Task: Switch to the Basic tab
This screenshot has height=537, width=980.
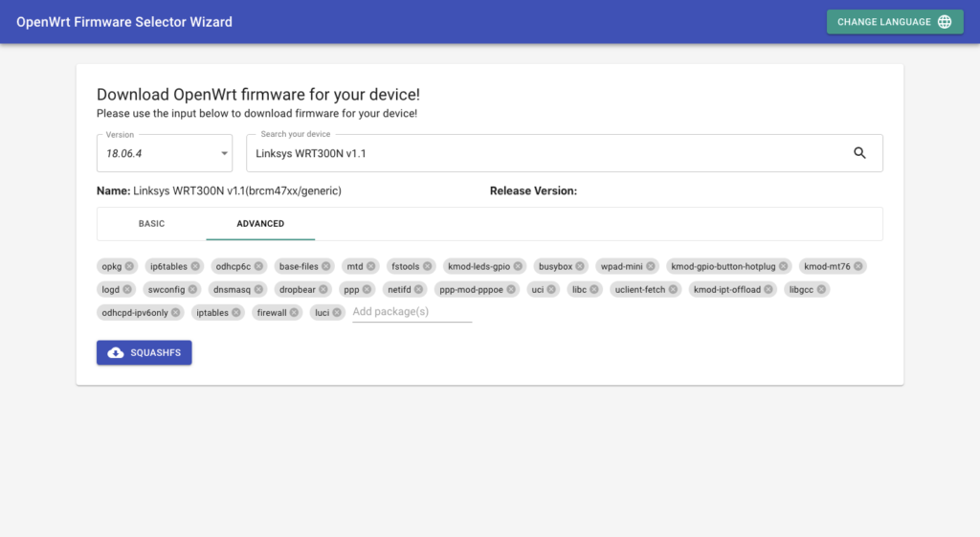Action: (x=152, y=224)
